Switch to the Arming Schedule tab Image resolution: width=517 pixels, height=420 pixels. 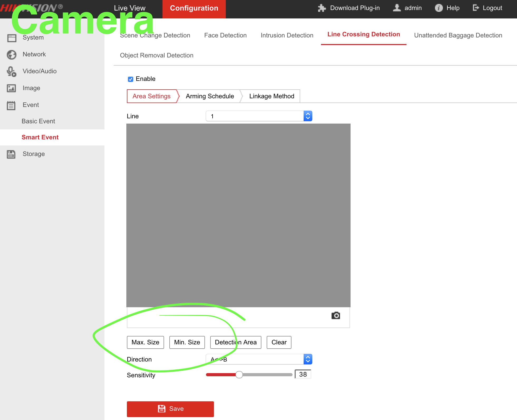(x=210, y=96)
